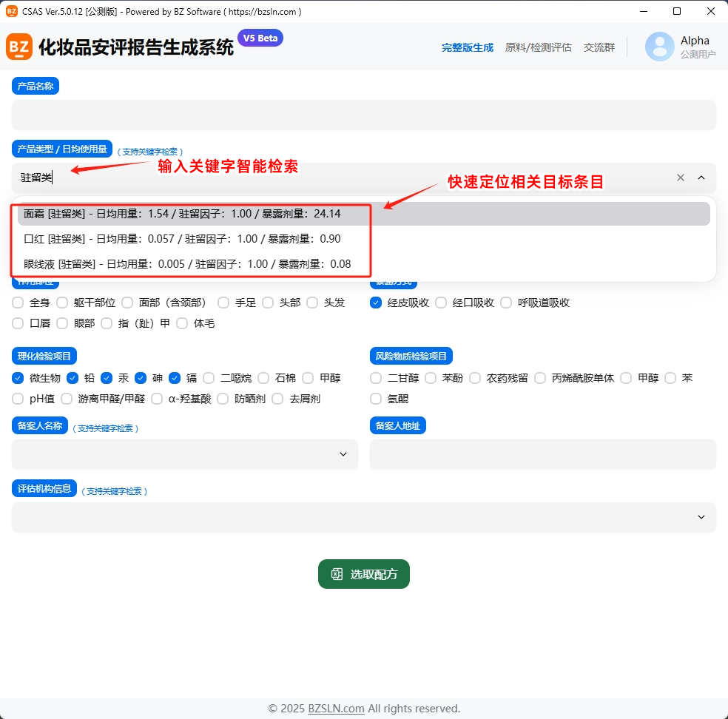Click the 理化检验项目 label badge
The height and width of the screenshot is (719, 728).
pos(44,356)
